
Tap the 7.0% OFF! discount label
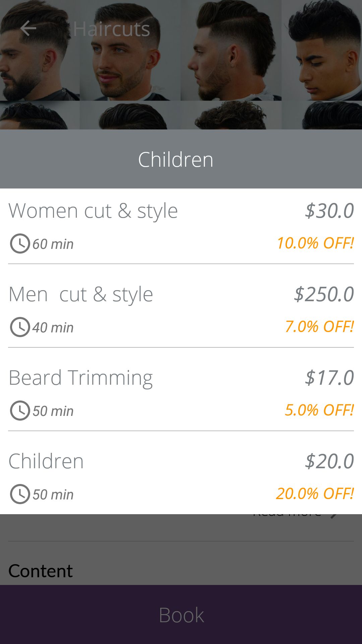pos(319,326)
